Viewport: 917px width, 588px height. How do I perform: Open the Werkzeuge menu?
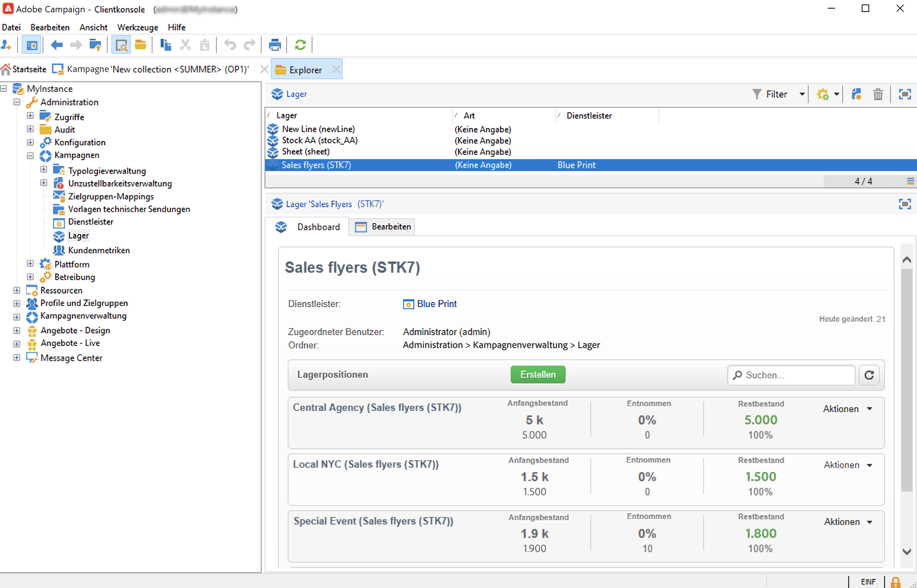138,28
